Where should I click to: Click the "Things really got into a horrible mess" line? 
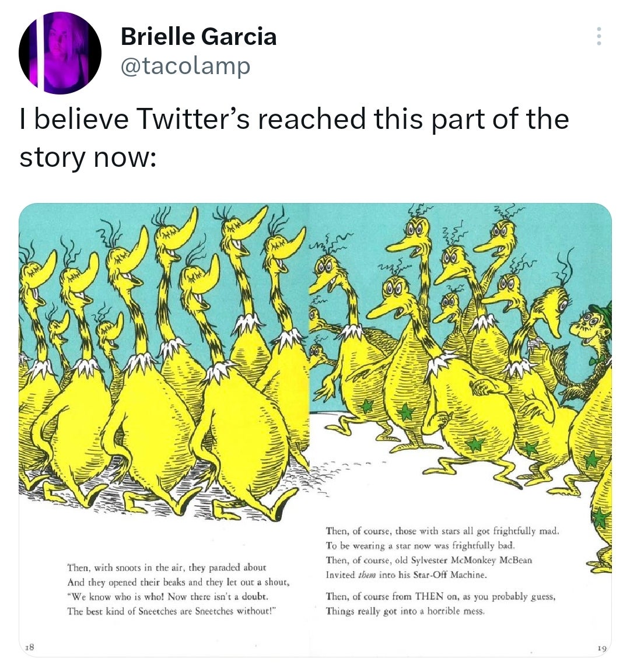[x=405, y=611]
